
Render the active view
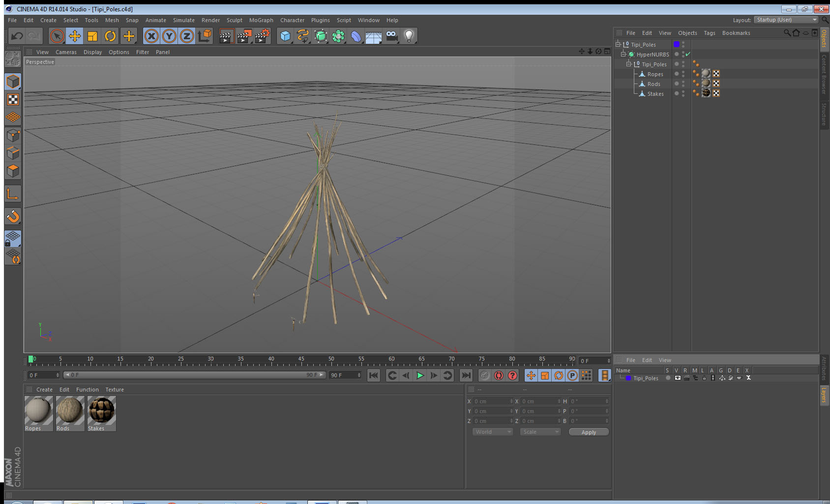click(226, 36)
